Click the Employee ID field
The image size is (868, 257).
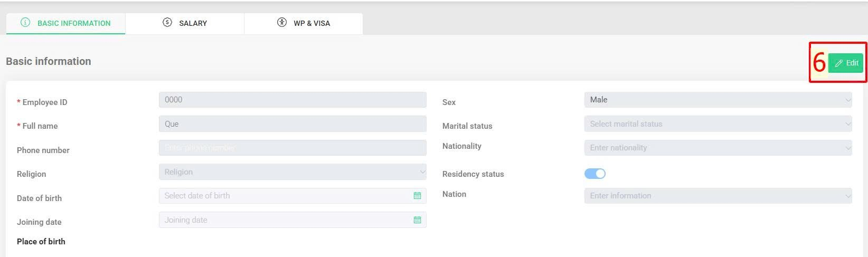[x=293, y=100]
